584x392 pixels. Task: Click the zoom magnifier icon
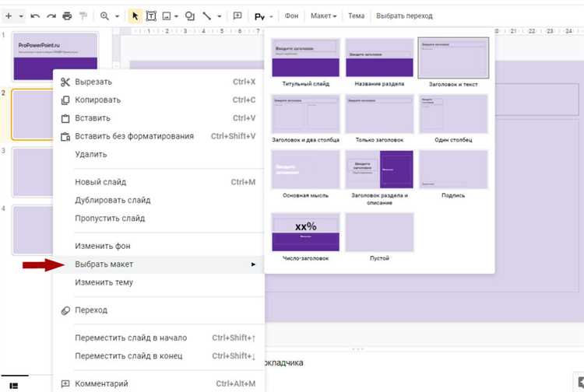pos(104,16)
